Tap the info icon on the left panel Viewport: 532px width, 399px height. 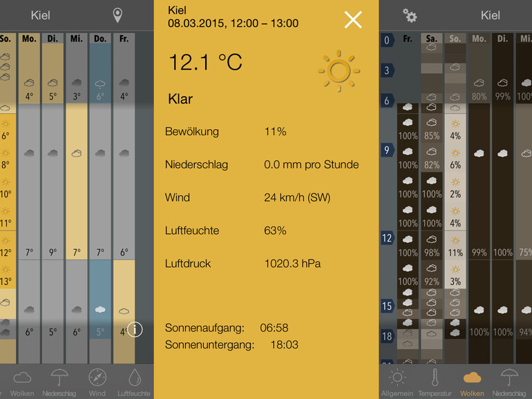135,329
